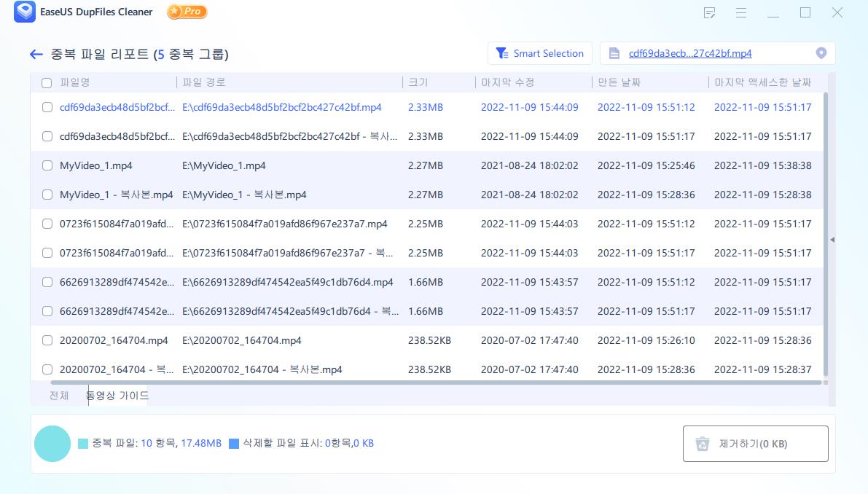The height and width of the screenshot is (494, 868).
Task: Expand the side panel collapse arrow
Action: click(832, 239)
